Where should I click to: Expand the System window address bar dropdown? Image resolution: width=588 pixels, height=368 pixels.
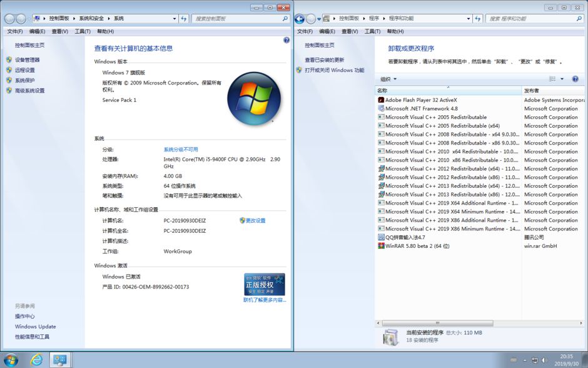175,18
